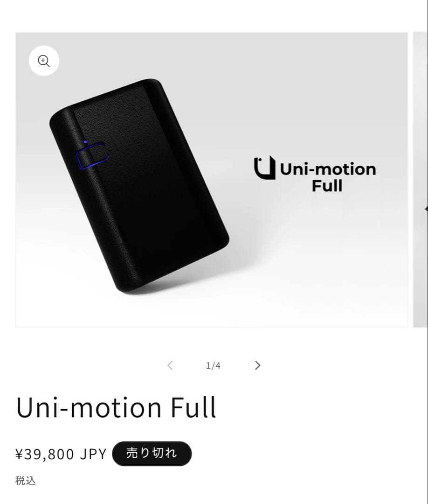The width and height of the screenshot is (428, 504).
Task: Tap the sold-out pill next to the price
Action: 152,453
